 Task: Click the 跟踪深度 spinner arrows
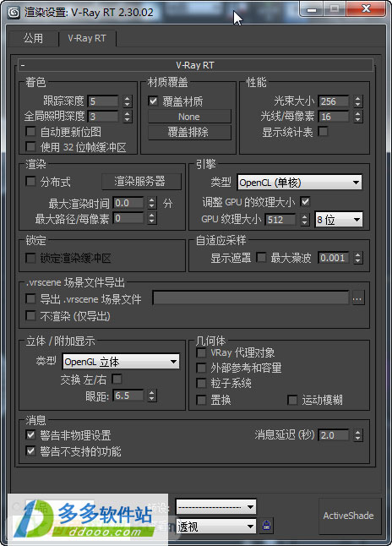pyautogui.click(x=128, y=101)
